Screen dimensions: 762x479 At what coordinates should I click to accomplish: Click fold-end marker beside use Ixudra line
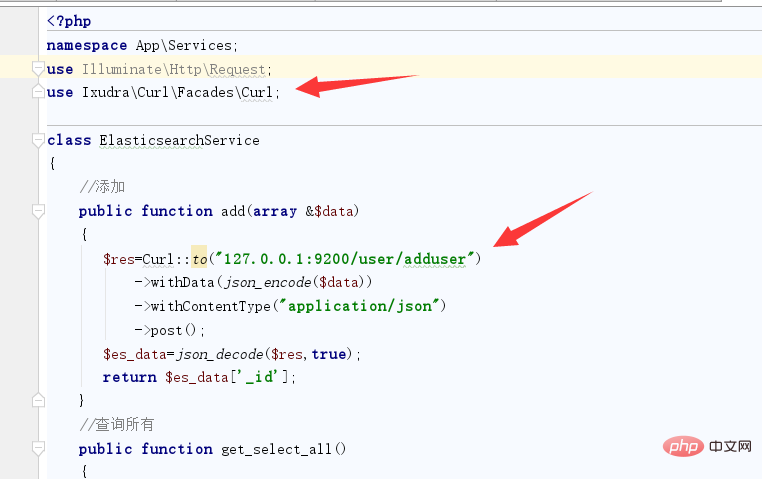38,92
